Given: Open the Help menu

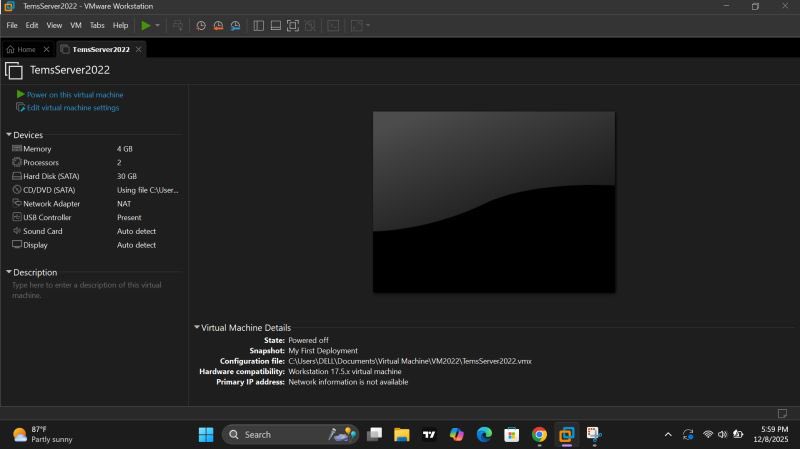Looking at the screenshot, I should pos(120,26).
